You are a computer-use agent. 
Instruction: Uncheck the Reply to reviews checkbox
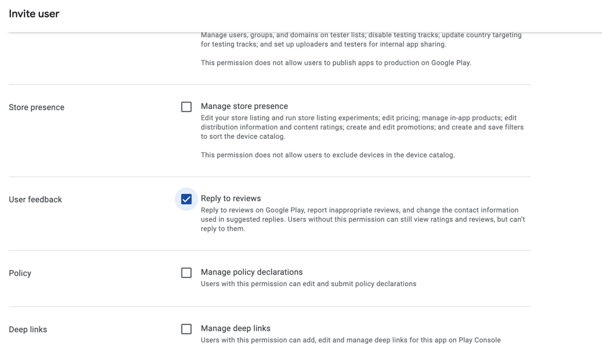tap(186, 199)
